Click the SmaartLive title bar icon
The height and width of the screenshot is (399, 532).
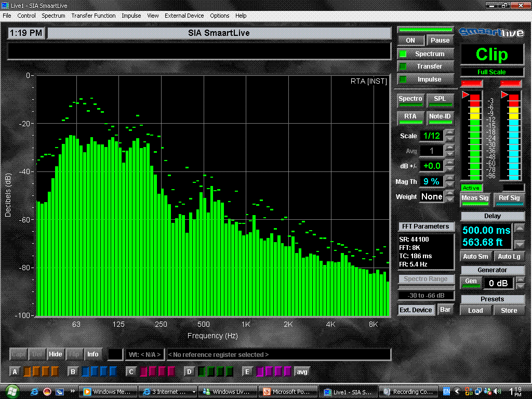click(x=5, y=5)
